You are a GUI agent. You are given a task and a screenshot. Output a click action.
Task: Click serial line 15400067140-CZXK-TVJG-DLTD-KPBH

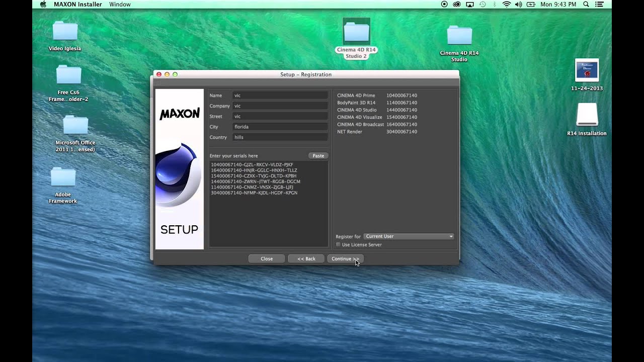[x=254, y=176]
